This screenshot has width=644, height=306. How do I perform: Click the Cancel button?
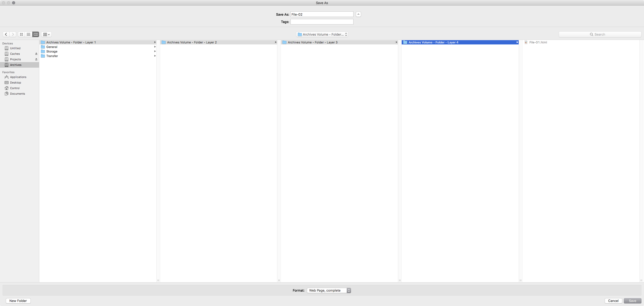(613, 301)
